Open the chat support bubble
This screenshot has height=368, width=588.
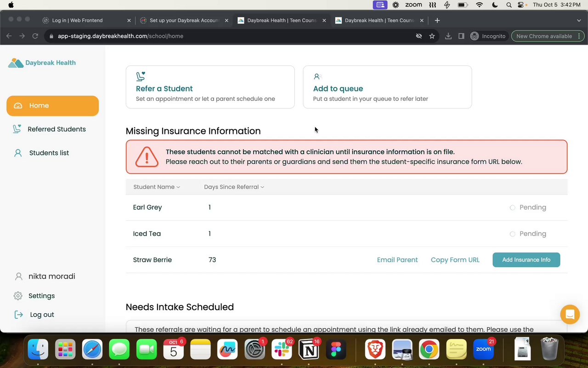tap(570, 315)
